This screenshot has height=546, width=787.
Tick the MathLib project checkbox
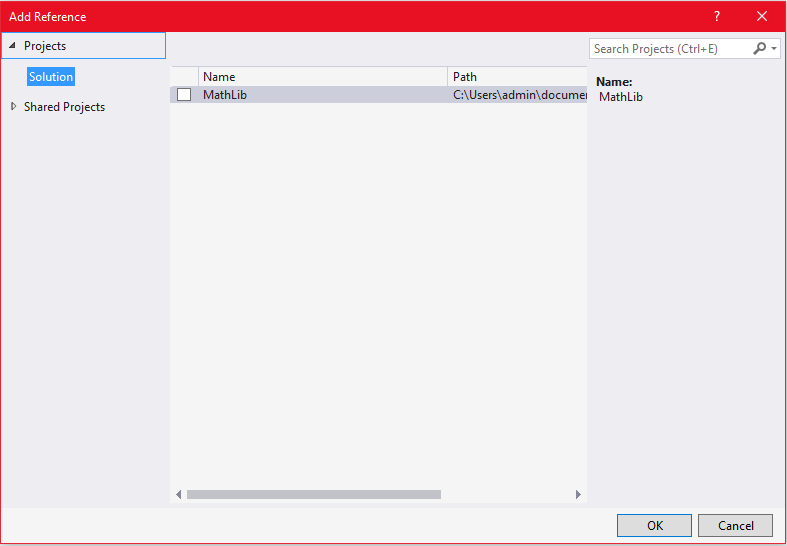pyautogui.click(x=184, y=94)
